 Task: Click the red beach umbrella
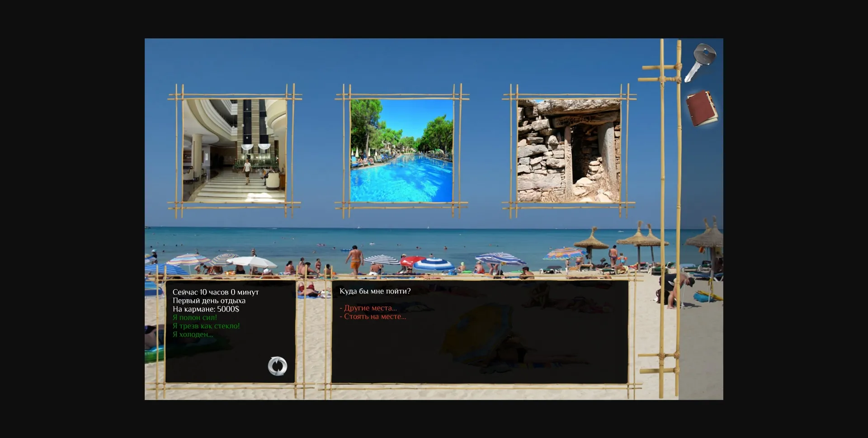(411, 261)
